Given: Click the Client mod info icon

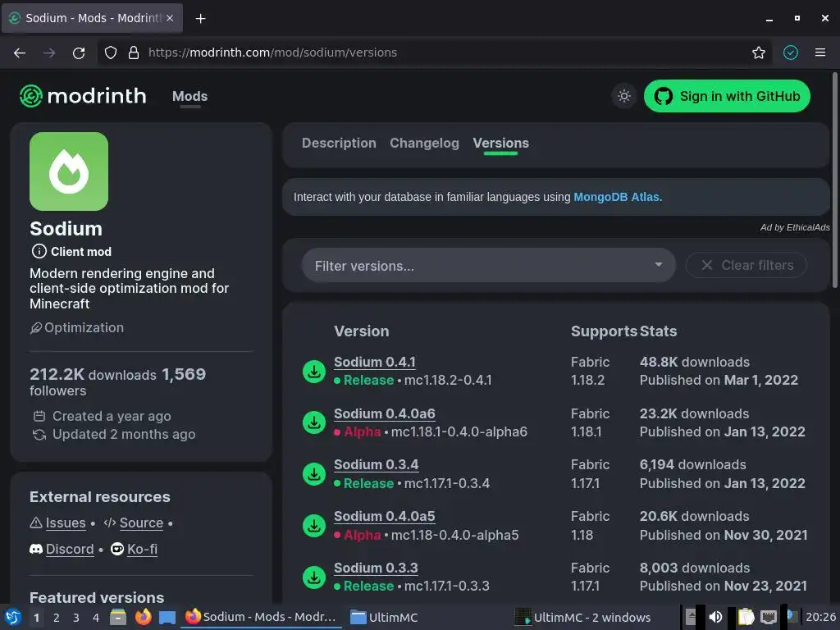Looking at the screenshot, I should pos(39,251).
